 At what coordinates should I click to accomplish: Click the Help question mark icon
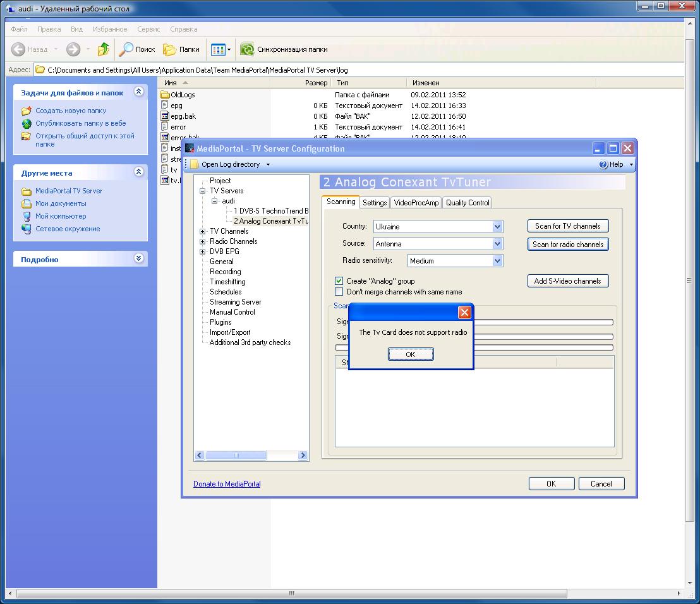(603, 164)
